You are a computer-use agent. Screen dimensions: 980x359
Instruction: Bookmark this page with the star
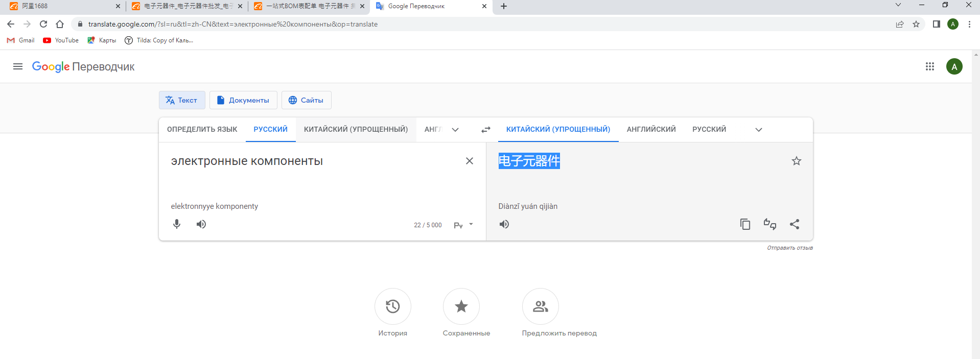(x=916, y=24)
